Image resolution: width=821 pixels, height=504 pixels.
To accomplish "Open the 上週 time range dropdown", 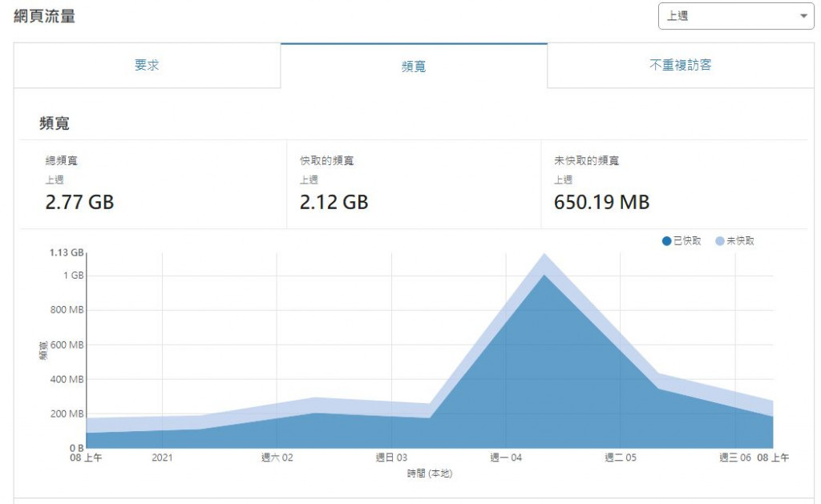I will click(736, 16).
